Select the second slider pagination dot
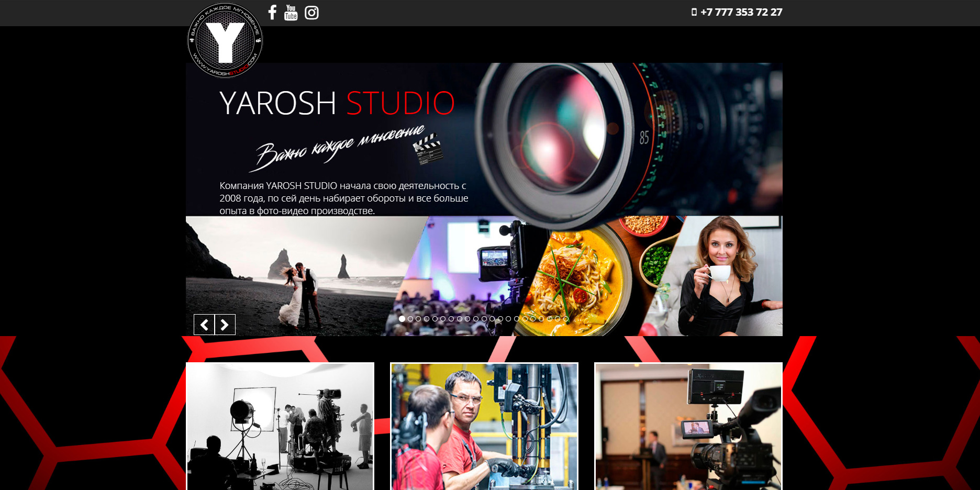Viewport: 980px width, 490px height. pyautogui.click(x=410, y=318)
